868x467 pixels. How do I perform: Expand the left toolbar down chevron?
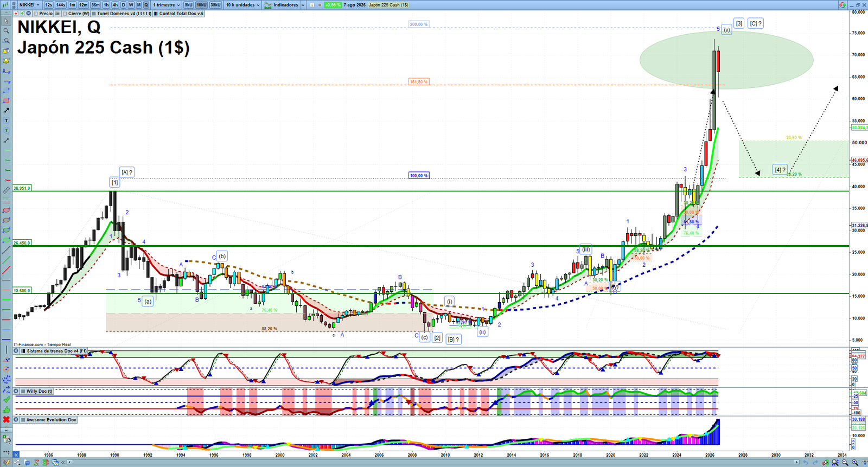pos(6,430)
